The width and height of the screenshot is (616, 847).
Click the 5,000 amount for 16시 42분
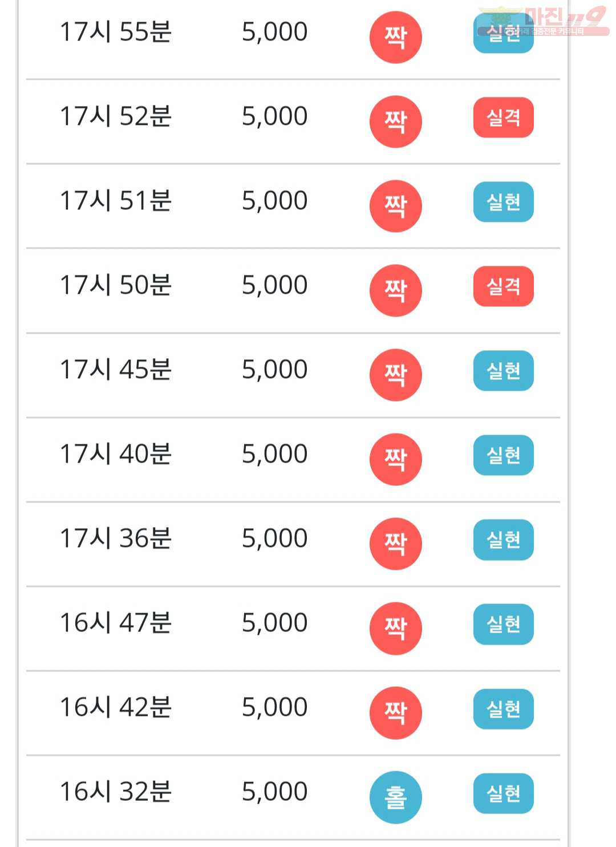(274, 708)
